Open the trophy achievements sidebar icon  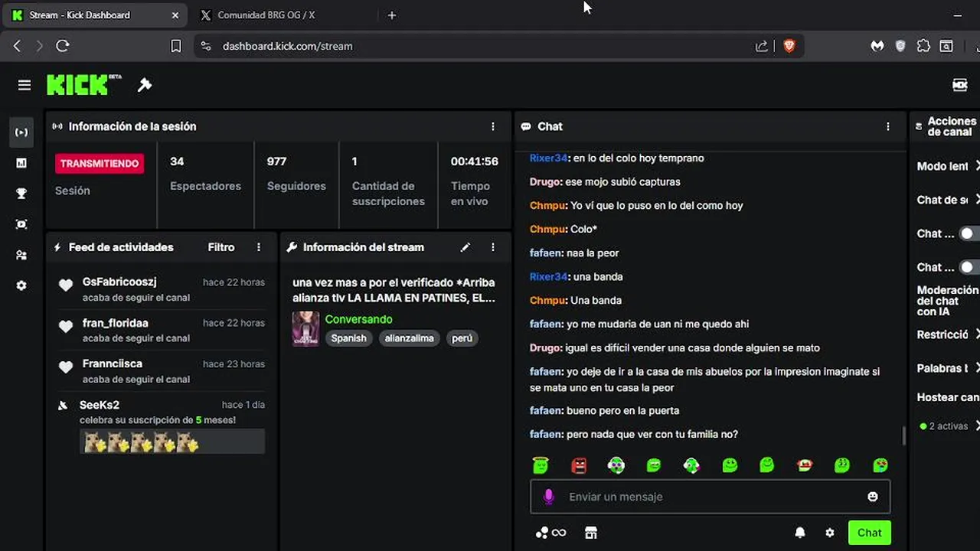pos(21,194)
